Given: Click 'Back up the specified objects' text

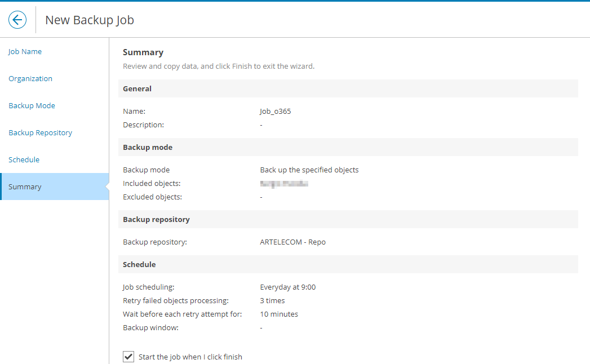Looking at the screenshot, I should (309, 170).
